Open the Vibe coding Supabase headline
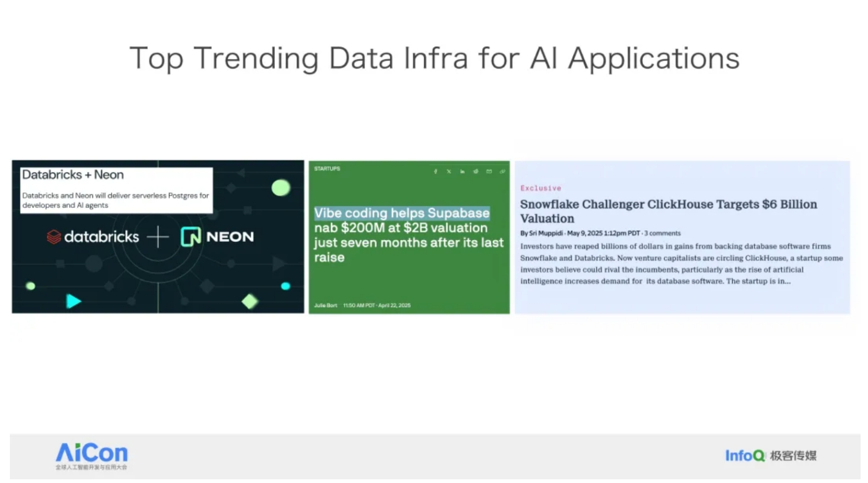Screen dimensions: 868x483 point(409,235)
